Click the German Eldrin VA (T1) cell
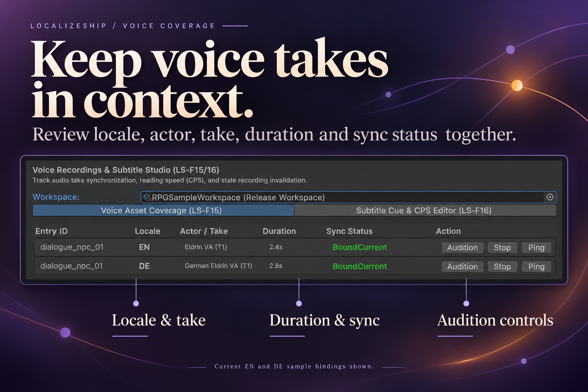This screenshot has height=392, width=588. click(219, 266)
